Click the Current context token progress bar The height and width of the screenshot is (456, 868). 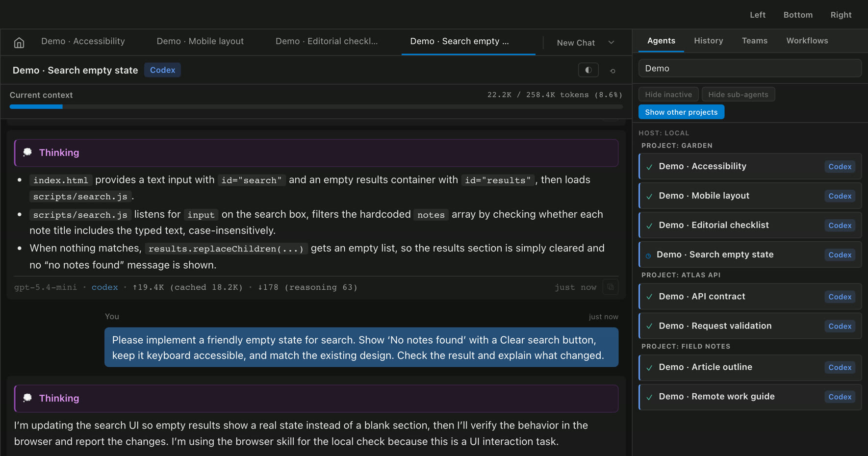click(316, 106)
